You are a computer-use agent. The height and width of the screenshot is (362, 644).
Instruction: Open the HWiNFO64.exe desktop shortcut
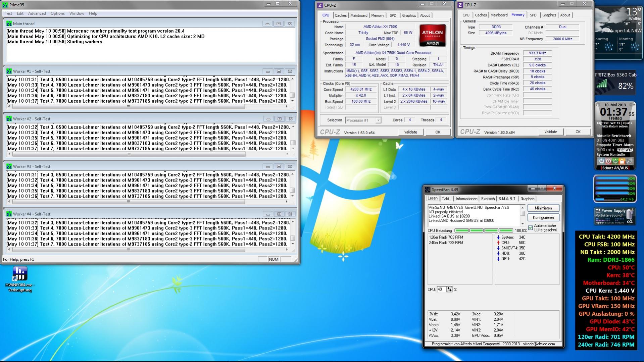point(20,278)
